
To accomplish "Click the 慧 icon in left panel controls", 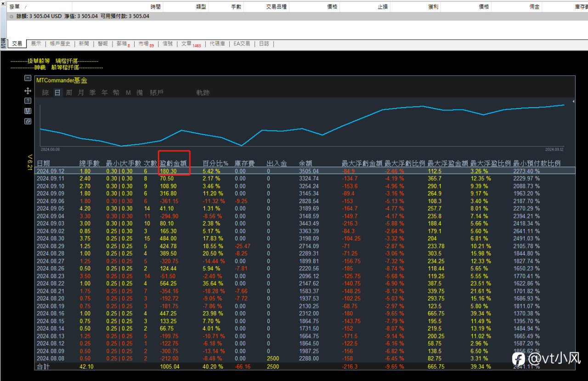I will point(28,111).
